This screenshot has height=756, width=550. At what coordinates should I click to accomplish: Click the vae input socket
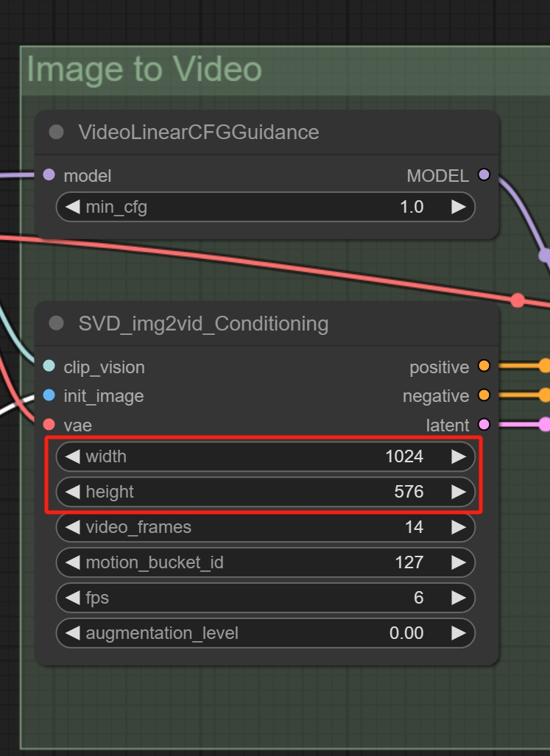pyautogui.click(x=49, y=424)
